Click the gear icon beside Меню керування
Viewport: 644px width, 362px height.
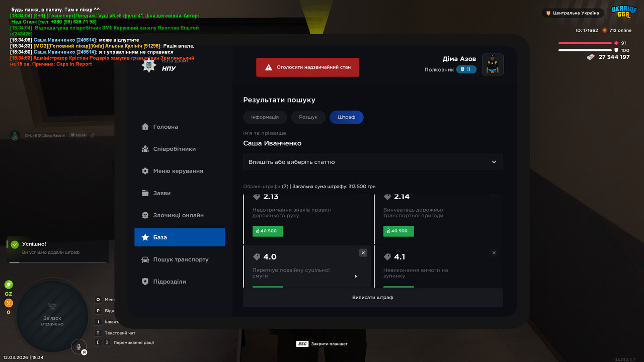[145, 171]
